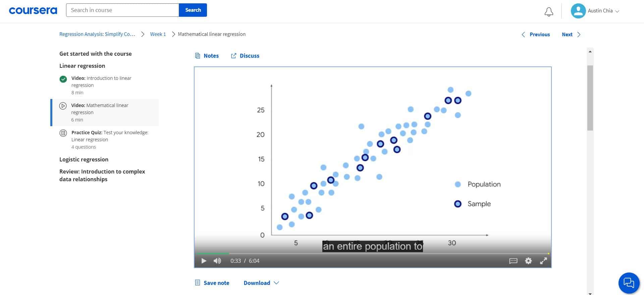Mute the video audio
644x295 pixels.
click(217, 261)
